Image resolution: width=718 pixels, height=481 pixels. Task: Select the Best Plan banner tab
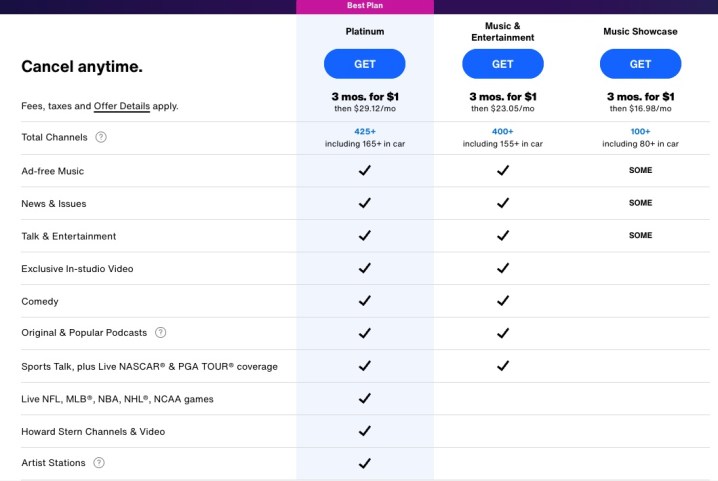tap(364, 6)
